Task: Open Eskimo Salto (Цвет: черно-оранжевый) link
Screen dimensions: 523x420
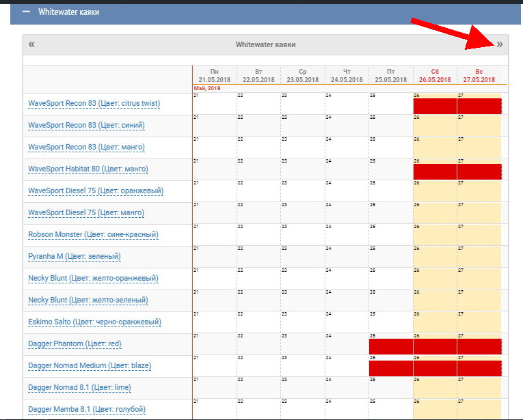Action: (95, 322)
